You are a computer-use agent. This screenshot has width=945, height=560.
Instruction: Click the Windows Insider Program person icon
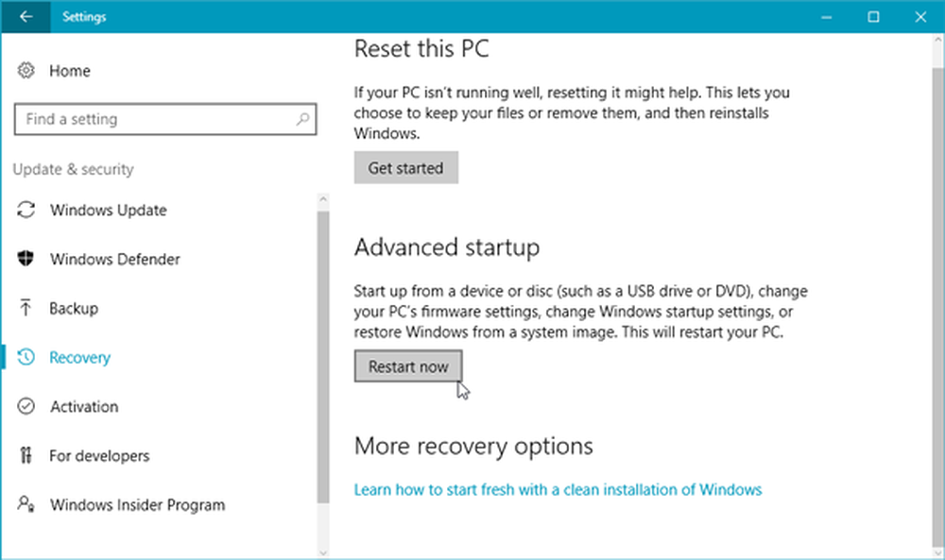[26, 504]
